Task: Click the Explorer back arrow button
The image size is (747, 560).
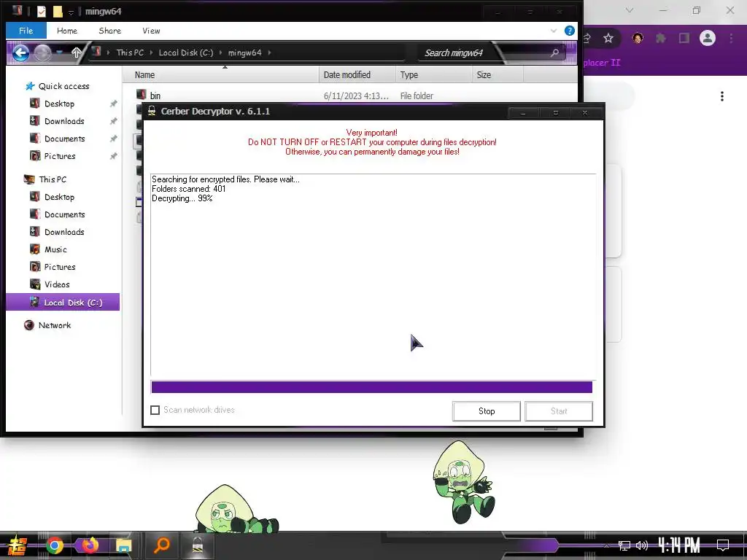Action: (20, 52)
